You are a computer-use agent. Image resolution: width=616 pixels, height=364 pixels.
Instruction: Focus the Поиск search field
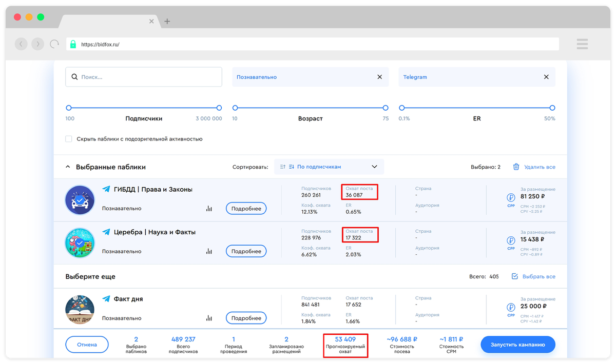(144, 77)
